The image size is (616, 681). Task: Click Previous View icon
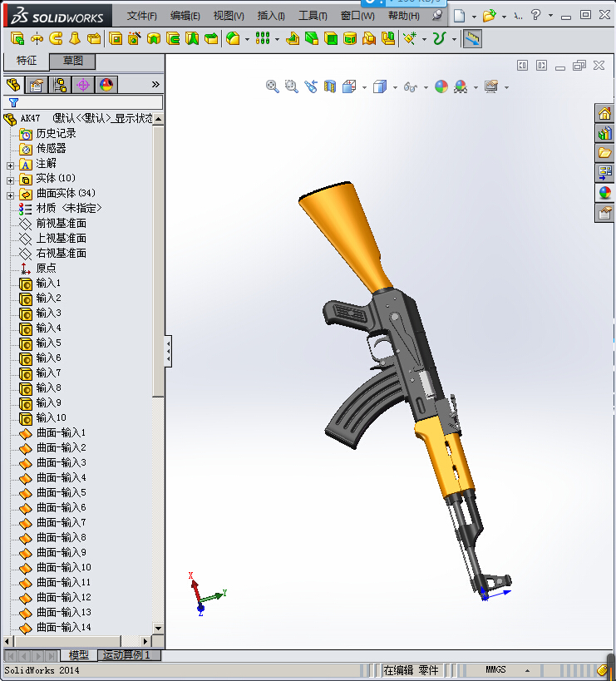coord(310,86)
